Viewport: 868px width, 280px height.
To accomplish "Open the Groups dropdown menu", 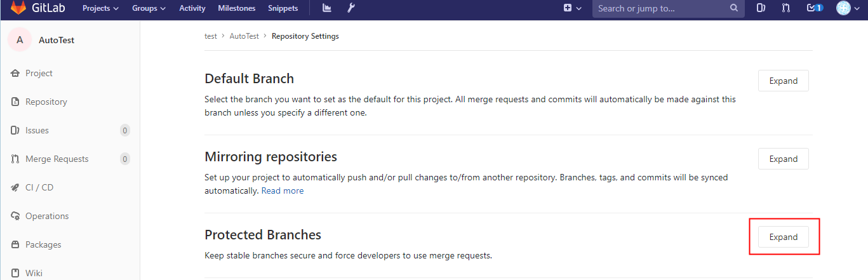I will (149, 8).
